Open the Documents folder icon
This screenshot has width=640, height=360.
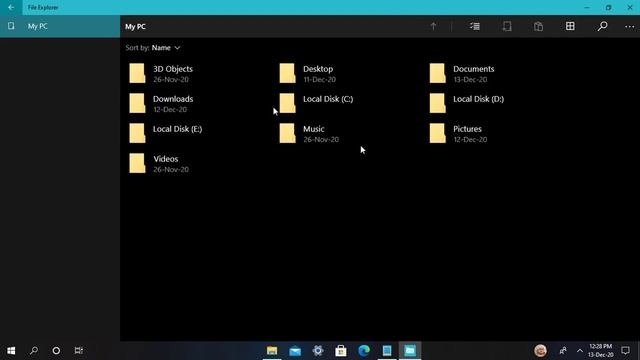438,73
